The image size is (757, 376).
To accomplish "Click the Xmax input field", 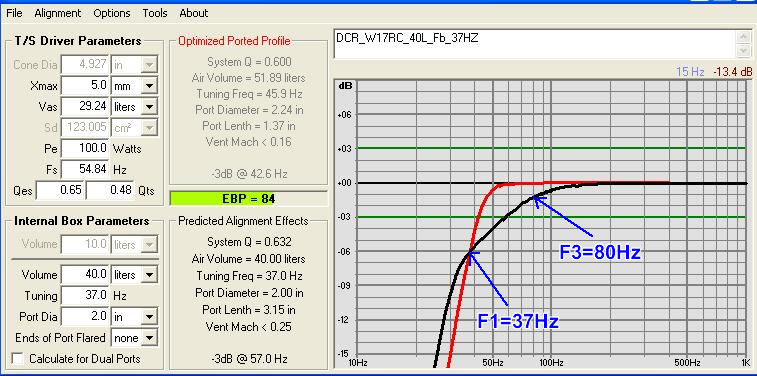I will [85, 86].
